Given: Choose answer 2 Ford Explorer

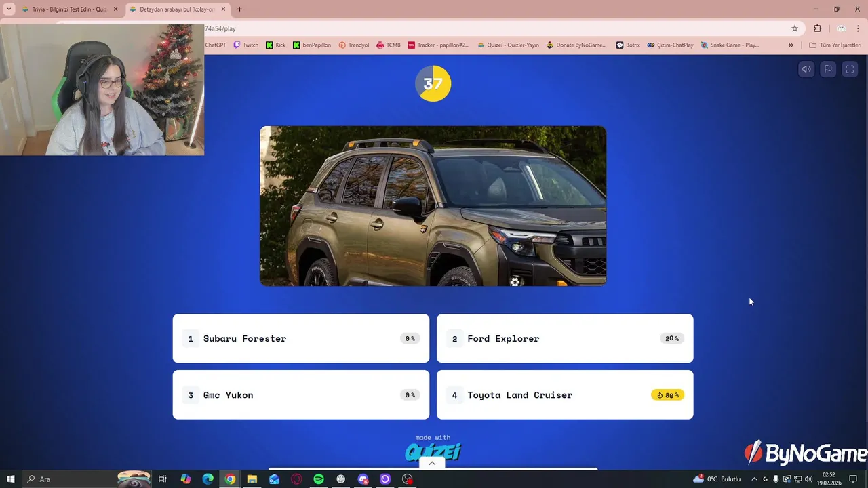Looking at the screenshot, I should [565, 338].
